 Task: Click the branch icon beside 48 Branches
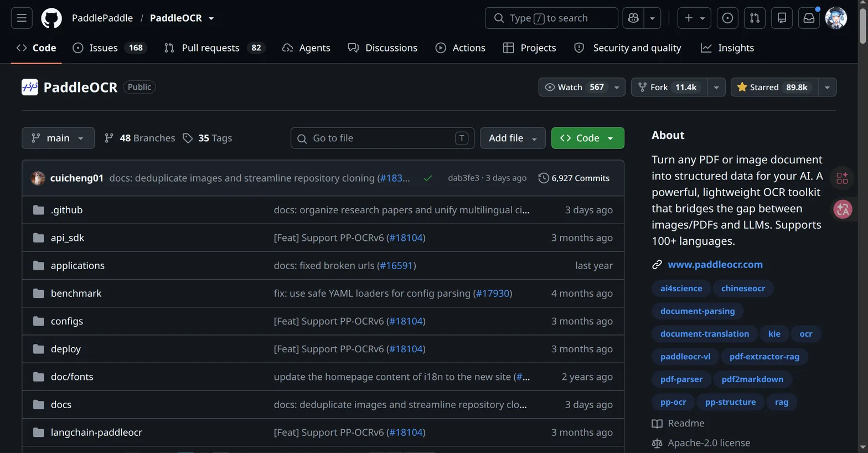coord(109,138)
